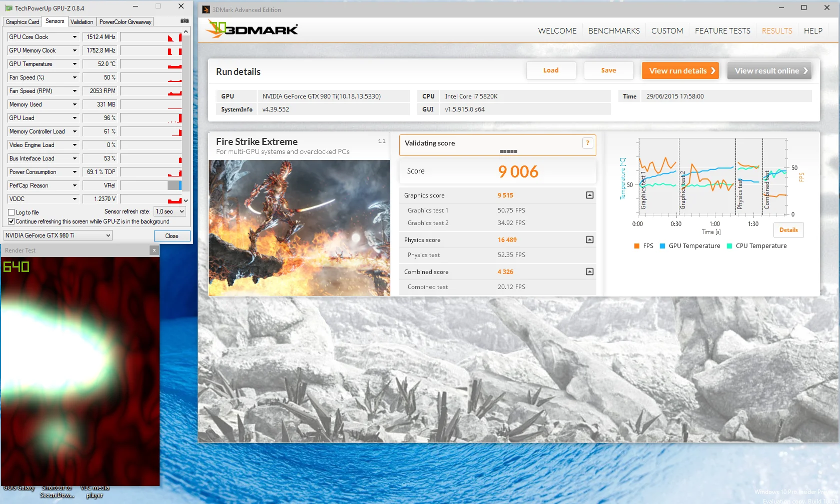Switch to the Validation tab in GPU-Z
Image resolution: width=840 pixels, height=504 pixels.
point(82,22)
